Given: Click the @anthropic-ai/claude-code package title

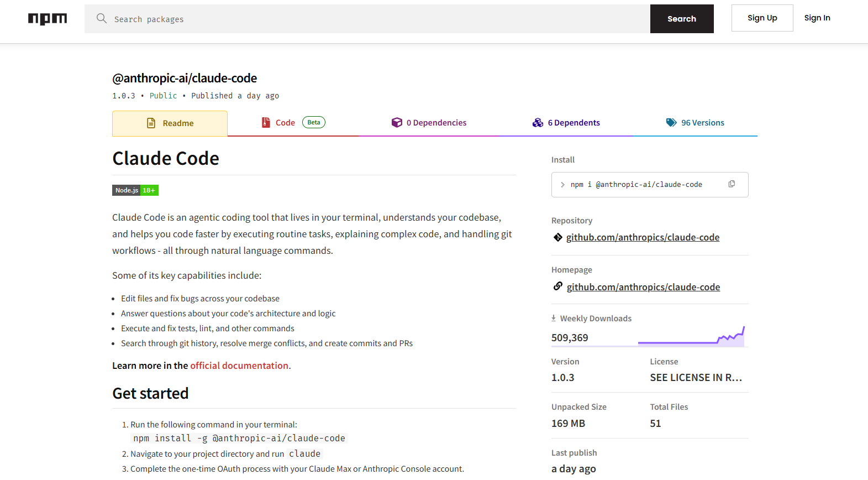Looking at the screenshot, I should pyautogui.click(x=185, y=78).
